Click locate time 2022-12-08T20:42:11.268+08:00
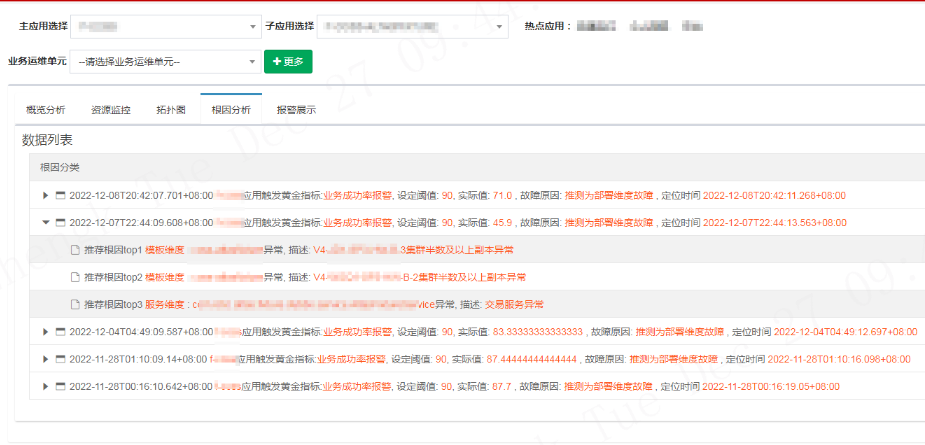This screenshot has height=445, width=925. (x=775, y=195)
